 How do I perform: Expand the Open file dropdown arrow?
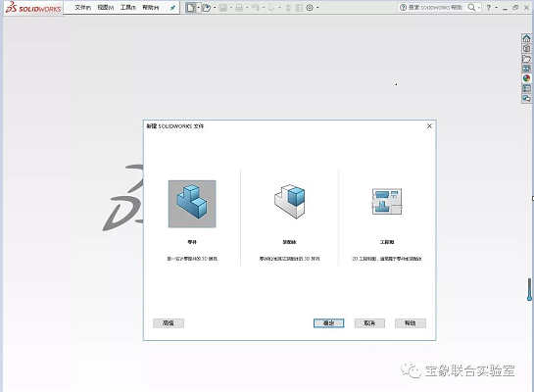215,8
